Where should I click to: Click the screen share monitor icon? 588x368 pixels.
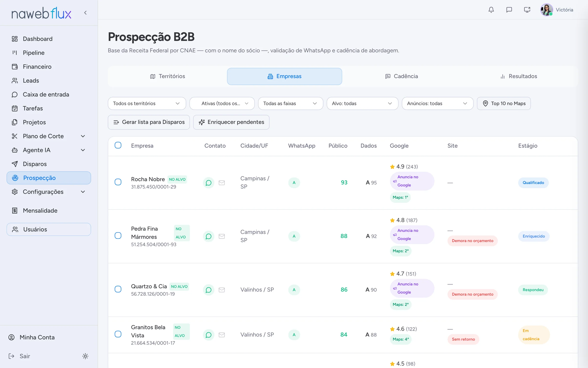click(x=527, y=10)
